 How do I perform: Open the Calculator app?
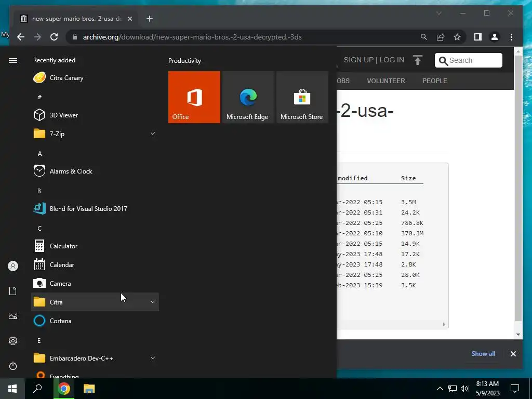[x=95, y=246]
